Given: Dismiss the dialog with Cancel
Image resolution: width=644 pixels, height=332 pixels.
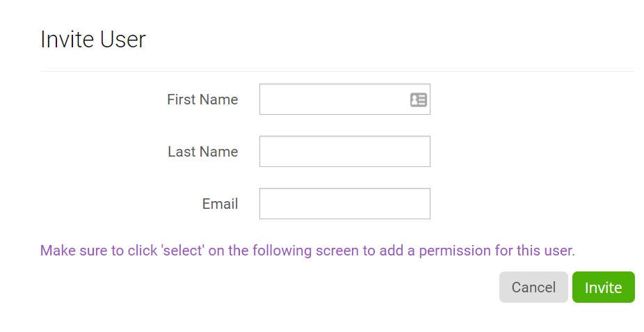Looking at the screenshot, I should tap(533, 287).
